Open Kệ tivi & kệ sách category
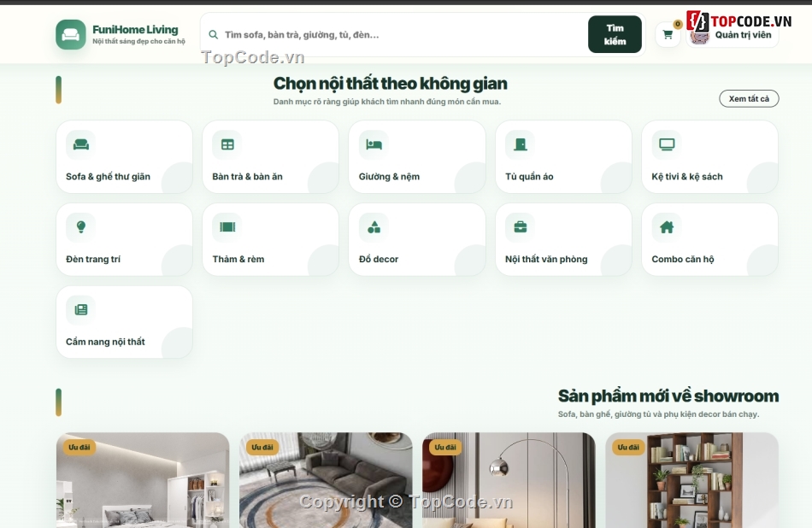 coord(710,157)
